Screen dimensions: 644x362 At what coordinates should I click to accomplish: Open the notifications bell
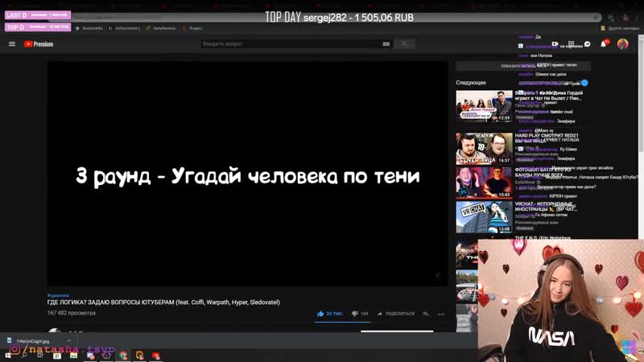pos(603,44)
